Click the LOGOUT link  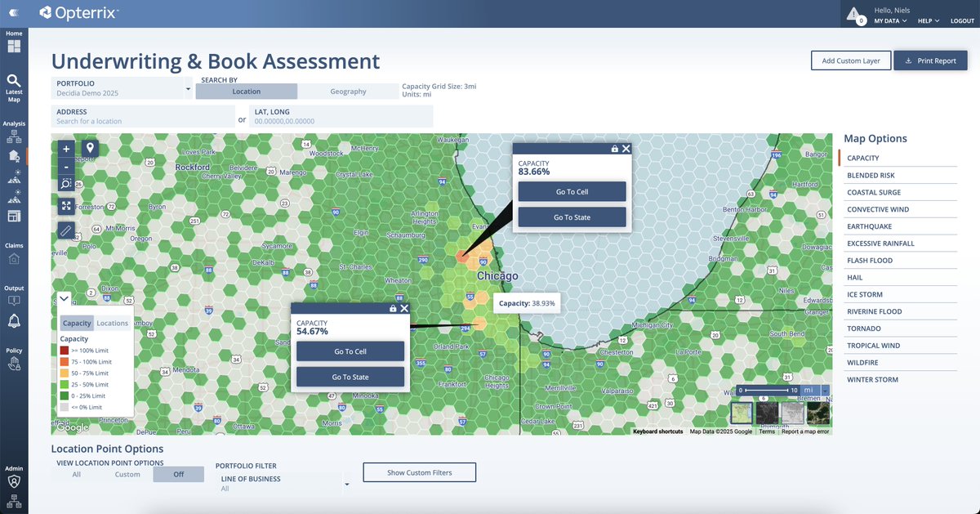(x=962, y=20)
